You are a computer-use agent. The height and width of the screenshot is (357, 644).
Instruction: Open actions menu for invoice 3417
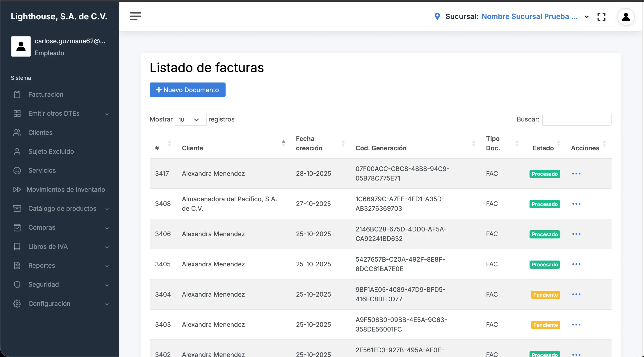pyautogui.click(x=576, y=174)
